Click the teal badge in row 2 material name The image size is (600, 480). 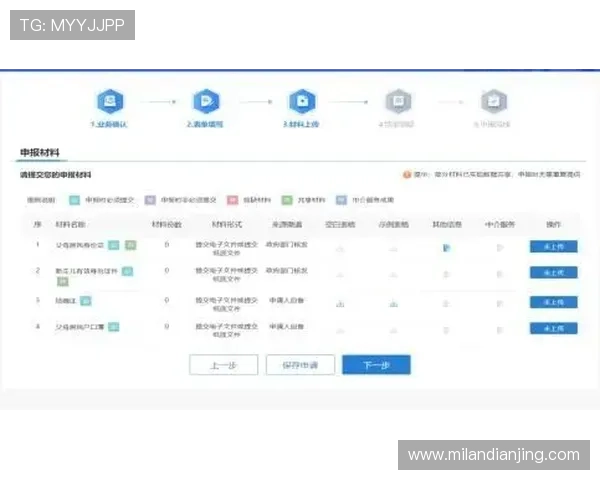pos(127,271)
